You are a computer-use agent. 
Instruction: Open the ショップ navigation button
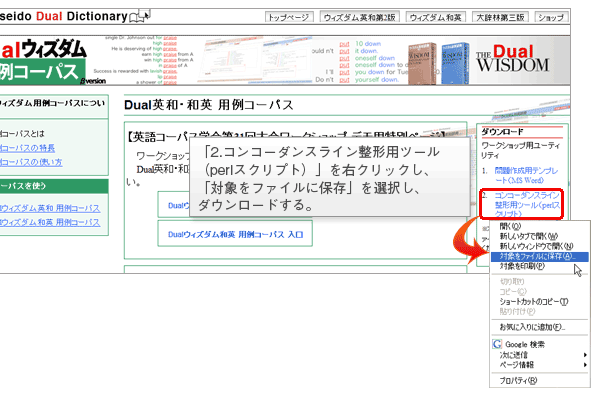[551, 17]
